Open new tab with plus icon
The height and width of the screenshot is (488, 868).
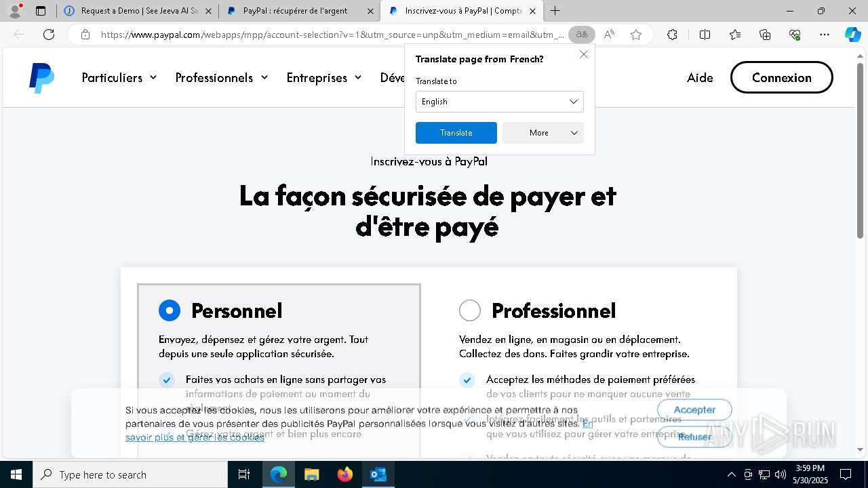point(555,11)
